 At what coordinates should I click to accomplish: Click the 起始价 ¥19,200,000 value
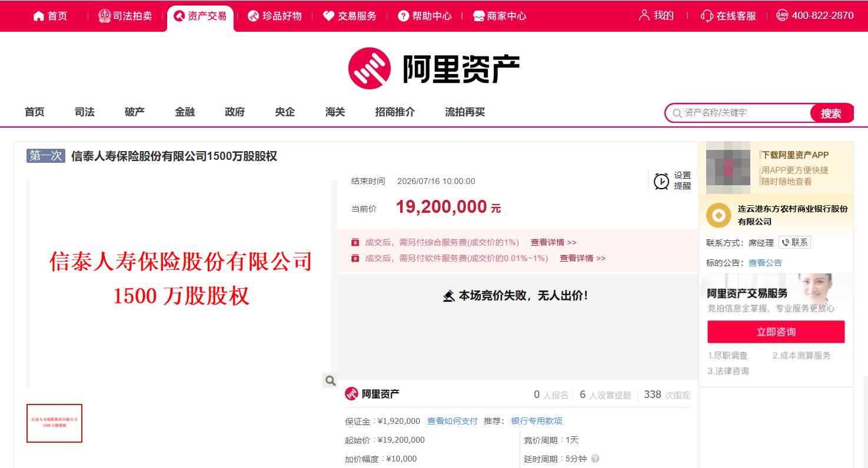[x=401, y=440]
